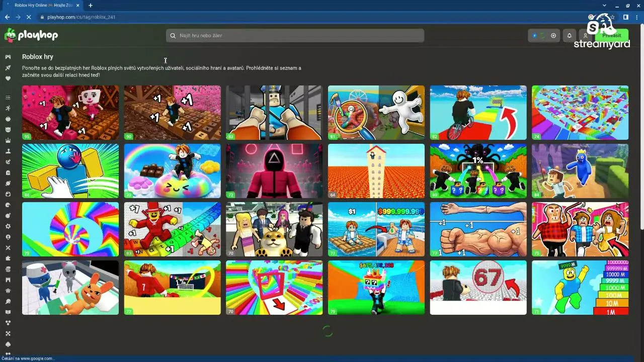Select the crossed swords category icon

(x=8, y=247)
